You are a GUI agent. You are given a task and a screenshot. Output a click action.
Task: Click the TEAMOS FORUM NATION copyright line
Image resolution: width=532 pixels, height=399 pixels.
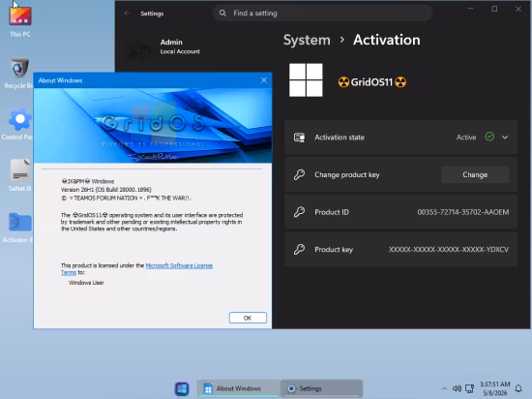point(126,198)
